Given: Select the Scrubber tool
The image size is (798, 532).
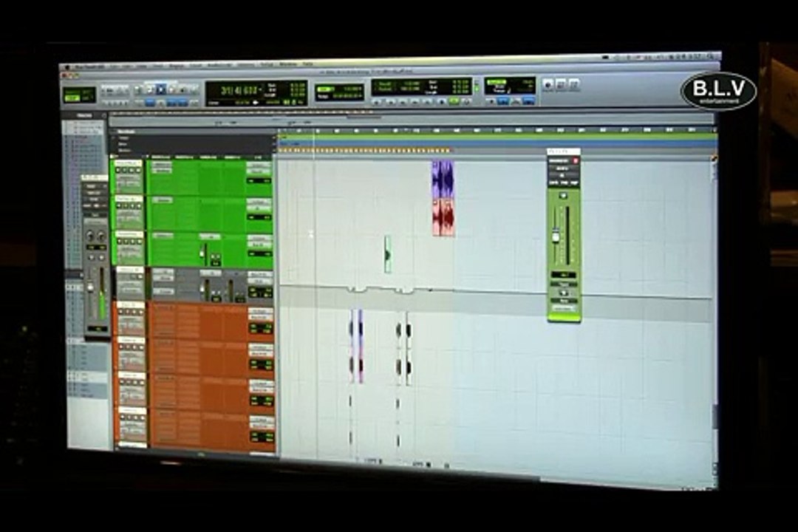Looking at the screenshot, I should pyautogui.click(x=183, y=89).
